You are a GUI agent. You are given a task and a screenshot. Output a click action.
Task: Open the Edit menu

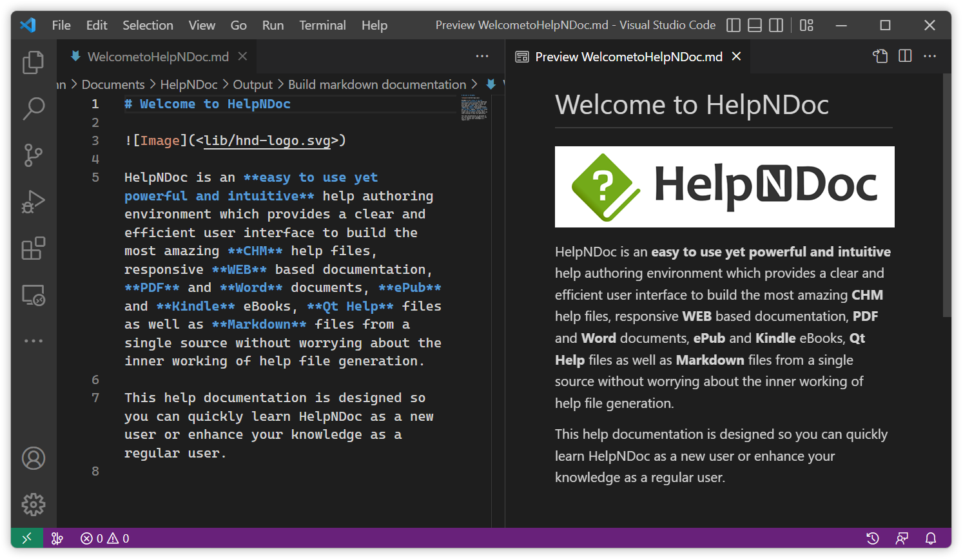[x=97, y=25]
